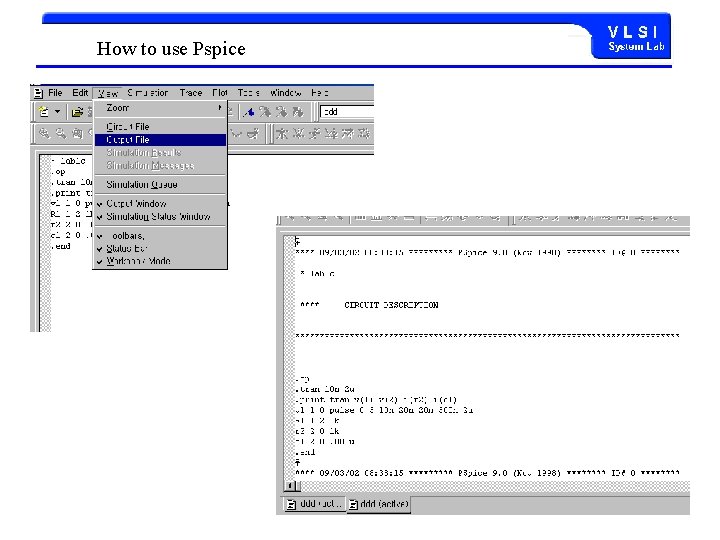Toggle Status Bar checkmark
Screen dimensions: 720x540
(160, 248)
